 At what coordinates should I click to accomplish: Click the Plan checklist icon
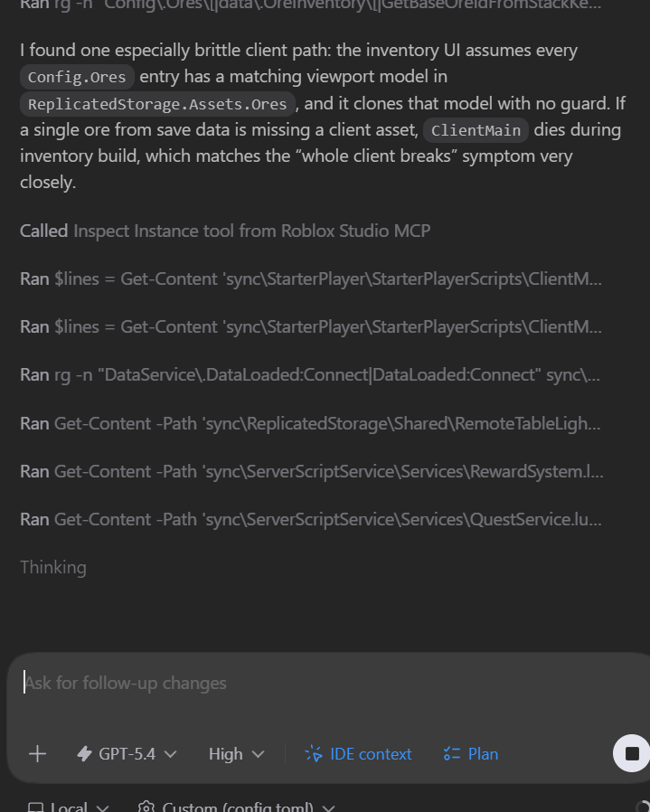[452, 753]
